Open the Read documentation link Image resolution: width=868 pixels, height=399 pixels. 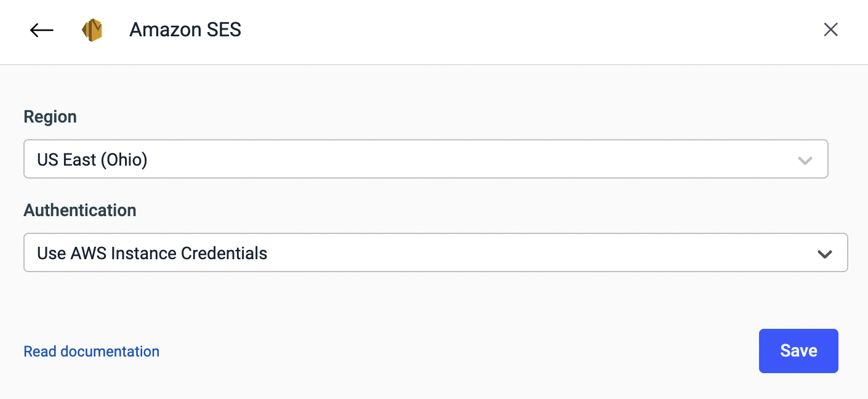91,352
